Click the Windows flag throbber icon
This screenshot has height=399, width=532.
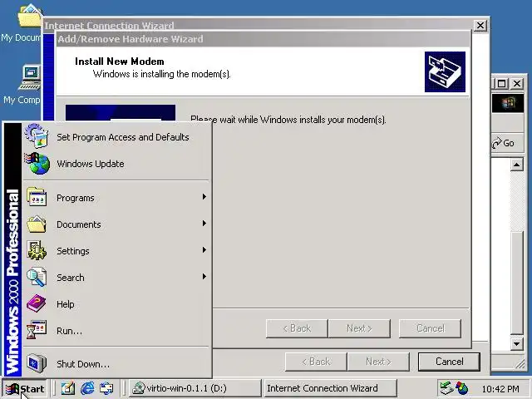pyautogui.click(x=508, y=103)
